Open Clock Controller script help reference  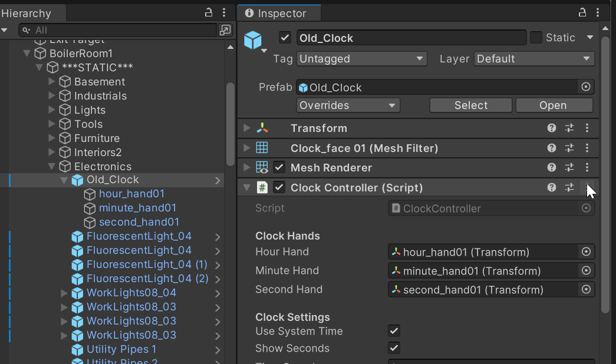pyautogui.click(x=552, y=188)
